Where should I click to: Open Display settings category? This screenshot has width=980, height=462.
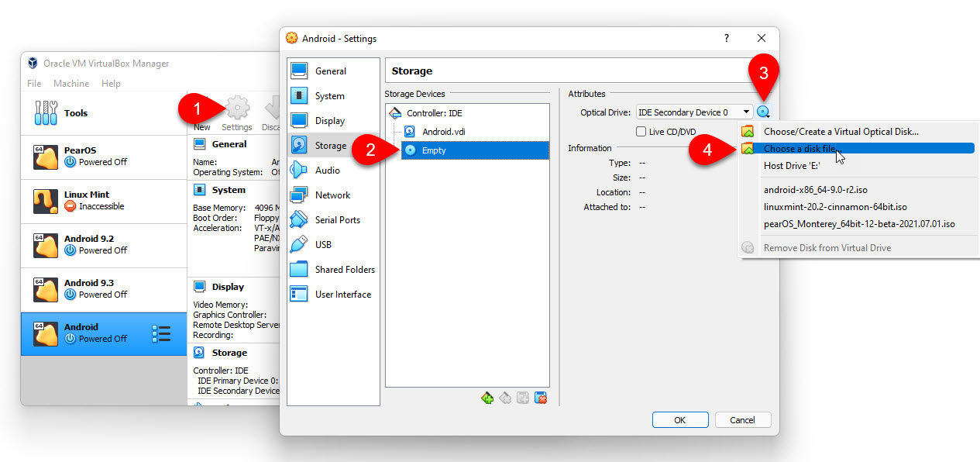(333, 121)
